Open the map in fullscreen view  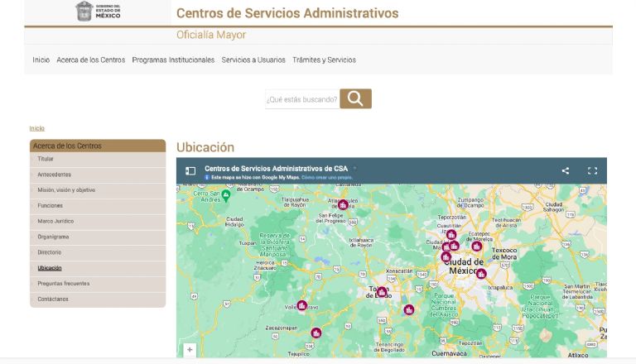592,170
